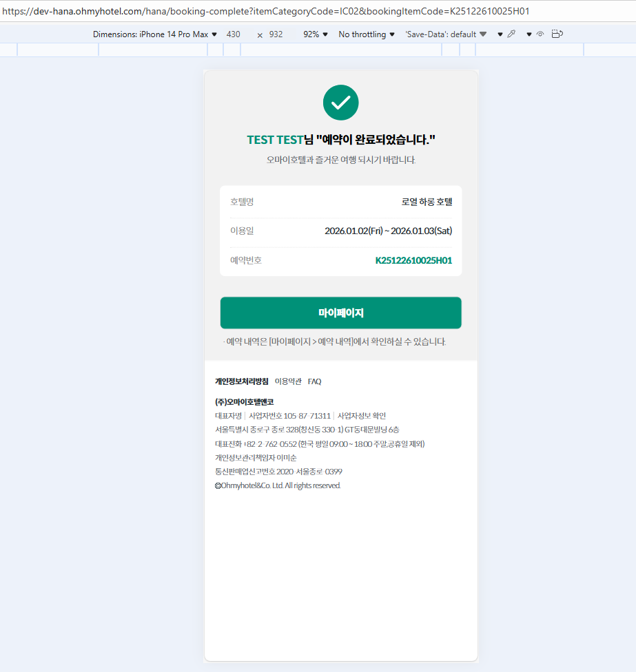The width and height of the screenshot is (636, 672).
Task: Click the dimension swap × between width and height
Action: coord(260,35)
